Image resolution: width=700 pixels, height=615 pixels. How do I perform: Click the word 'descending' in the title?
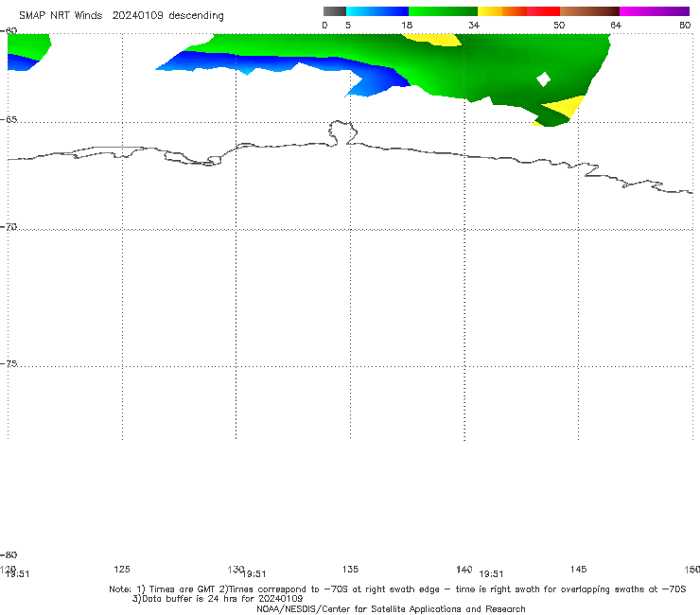pos(197,16)
